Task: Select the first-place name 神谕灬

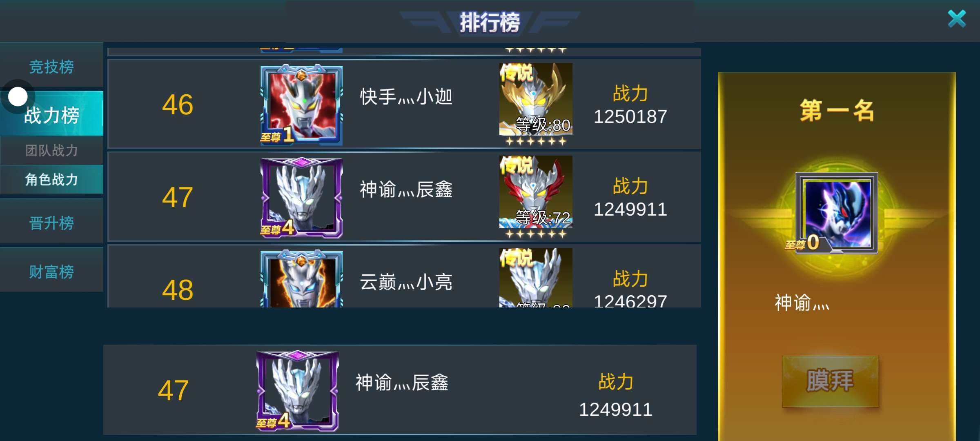Action: coord(802,303)
